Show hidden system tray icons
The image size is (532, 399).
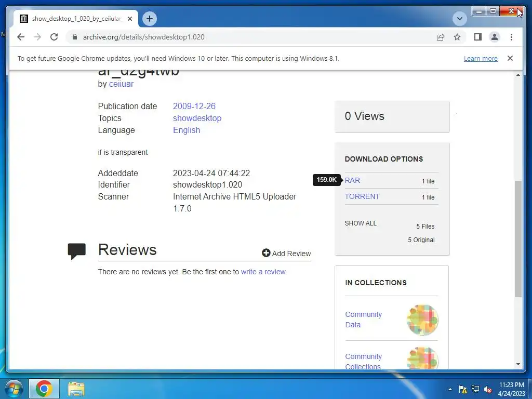coord(450,389)
